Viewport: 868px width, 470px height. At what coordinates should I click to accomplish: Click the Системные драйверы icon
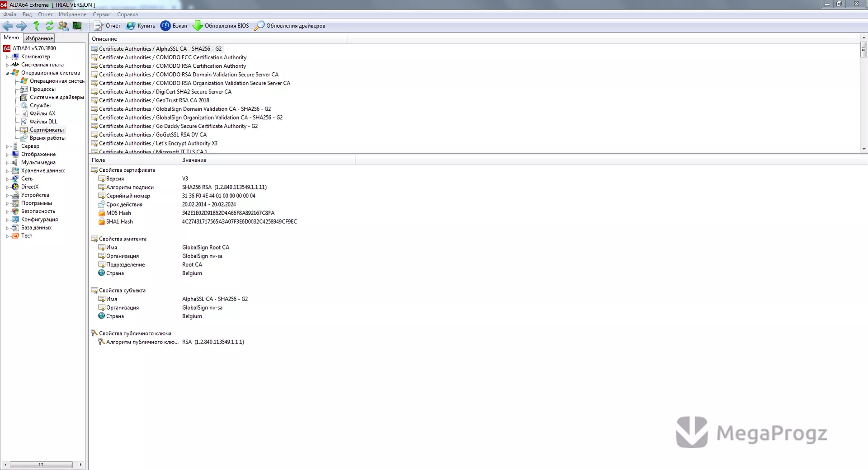tap(24, 97)
